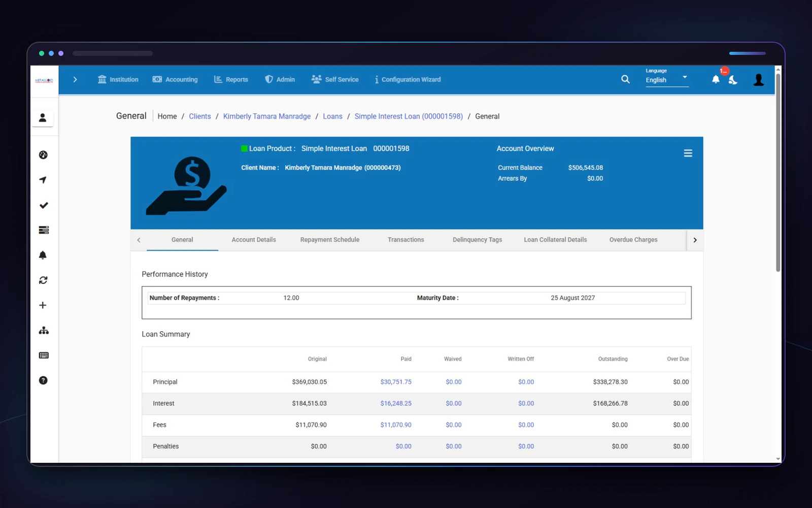The image size is (812, 508).
Task: Go to Clients breadcrumb link
Action: pyautogui.click(x=200, y=116)
